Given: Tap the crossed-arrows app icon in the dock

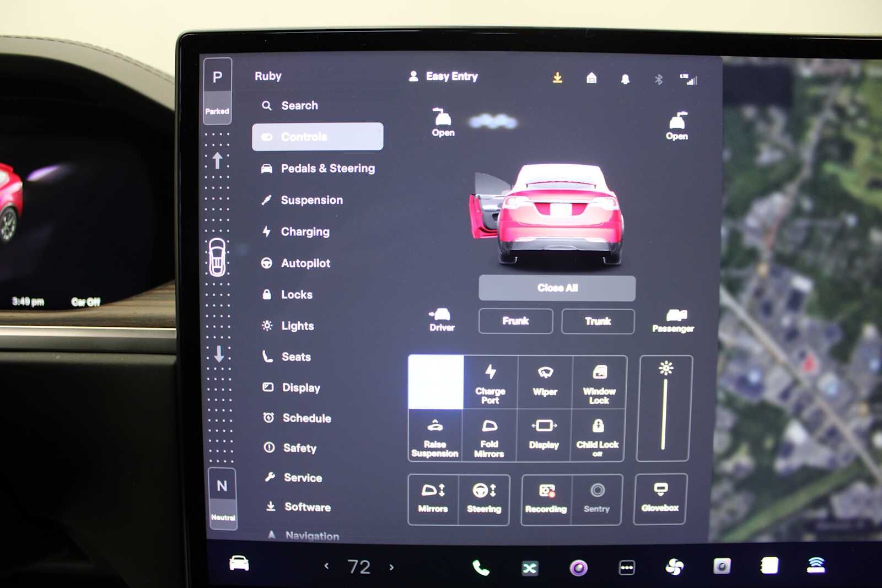Looking at the screenshot, I should tap(530, 568).
